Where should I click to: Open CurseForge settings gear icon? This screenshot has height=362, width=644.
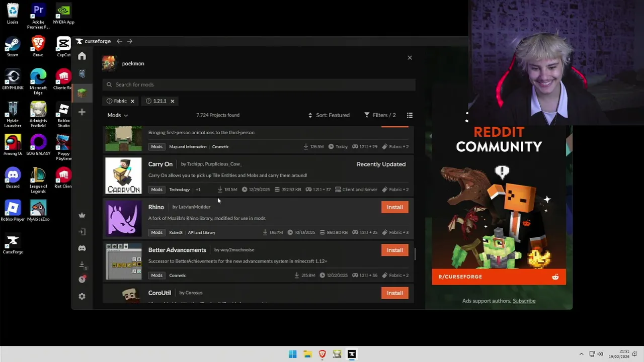click(x=82, y=297)
